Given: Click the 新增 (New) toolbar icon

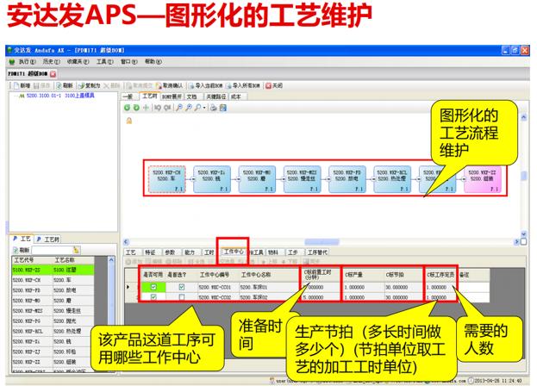Looking at the screenshot, I should pos(16,85).
